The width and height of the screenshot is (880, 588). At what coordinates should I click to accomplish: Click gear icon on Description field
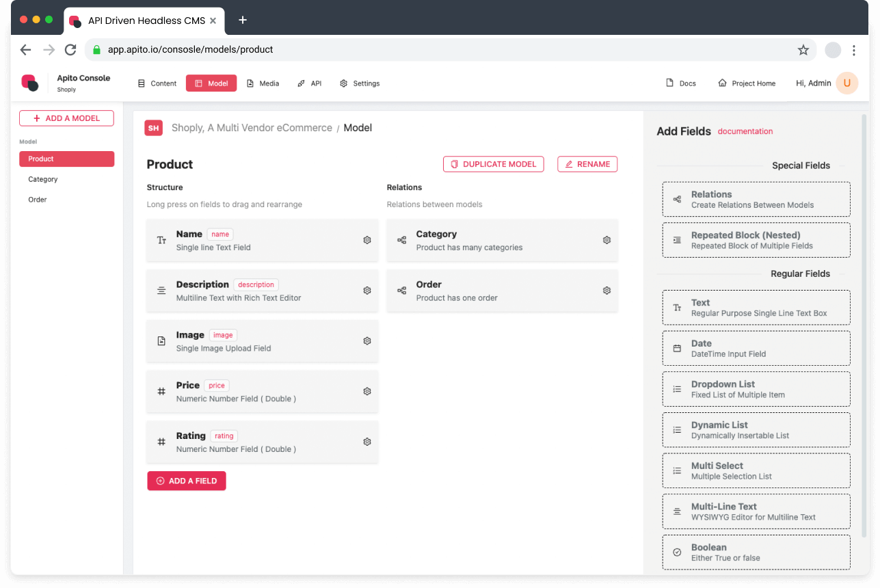[x=367, y=291]
